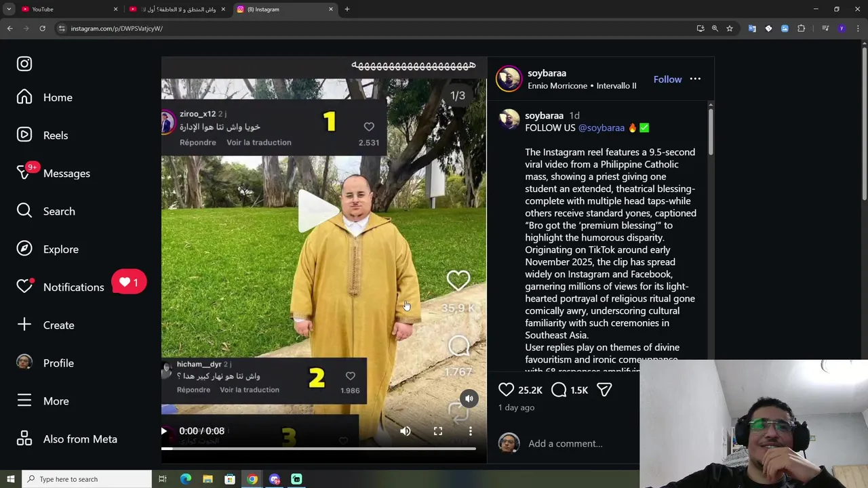
Task: Open Messages in the sidebar
Action: click(53, 174)
